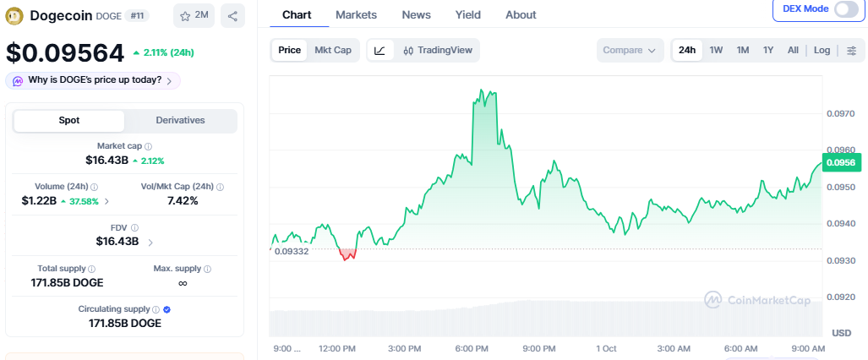Set chart range to 1W
This screenshot has width=868, height=360.
(x=717, y=51)
